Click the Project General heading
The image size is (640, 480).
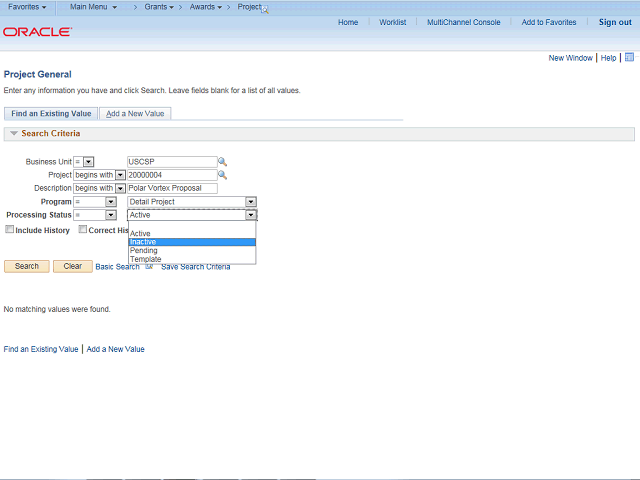pyautogui.click(x=38, y=74)
